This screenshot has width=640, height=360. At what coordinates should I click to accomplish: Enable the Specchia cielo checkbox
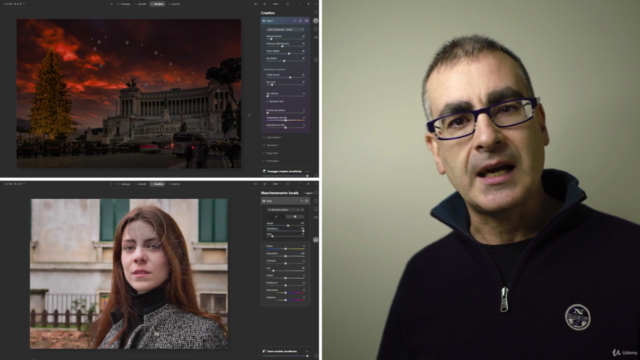(267, 101)
